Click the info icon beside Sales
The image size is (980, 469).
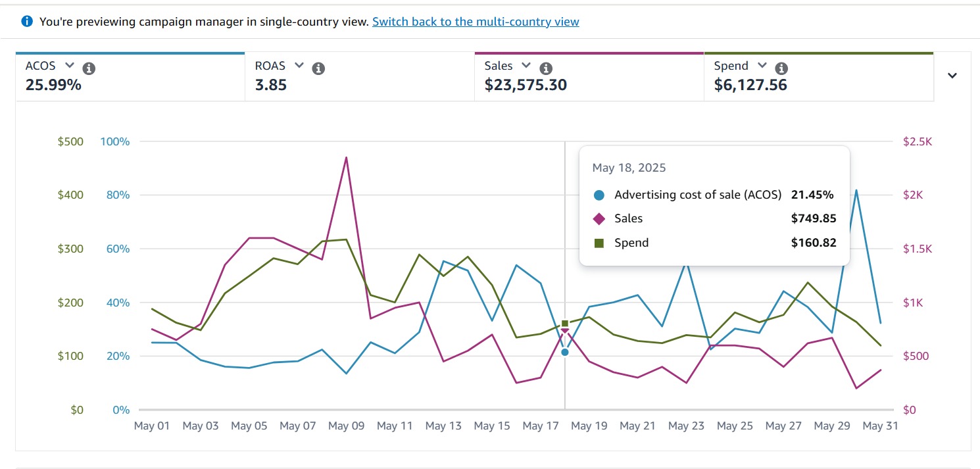(545, 68)
